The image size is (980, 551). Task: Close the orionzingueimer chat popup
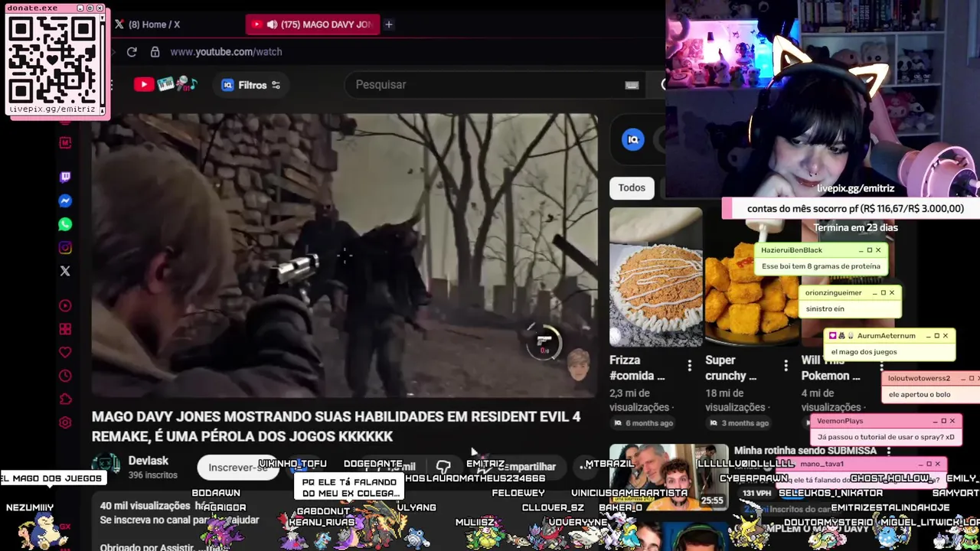tap(891, 293)
